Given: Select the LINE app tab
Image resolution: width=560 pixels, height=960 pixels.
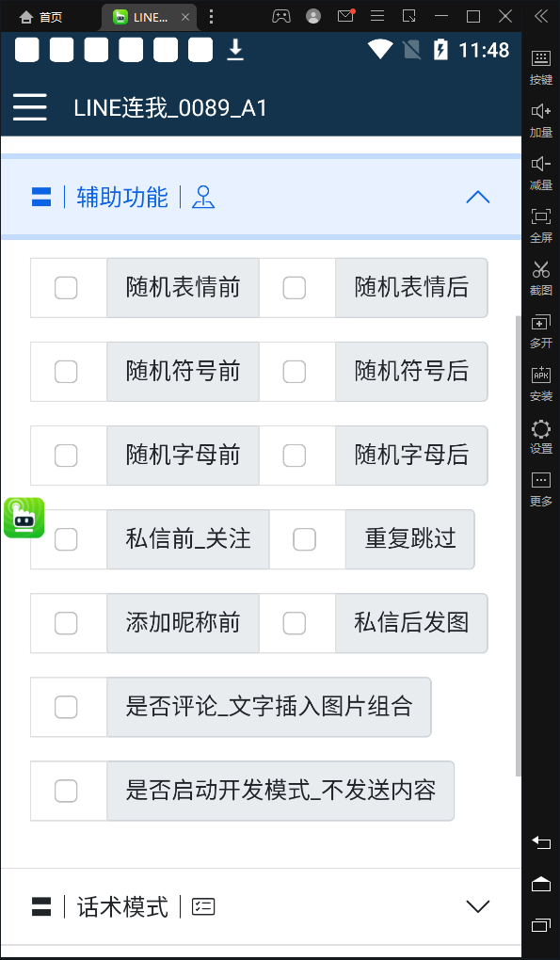Looking at the screenshot, I should pos(151,17).
